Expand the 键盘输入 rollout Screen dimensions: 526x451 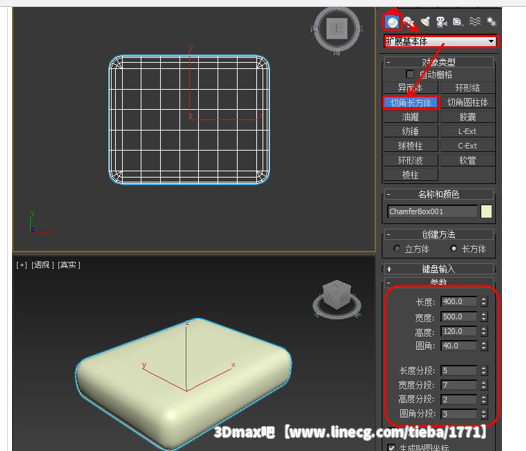point(439,269)
